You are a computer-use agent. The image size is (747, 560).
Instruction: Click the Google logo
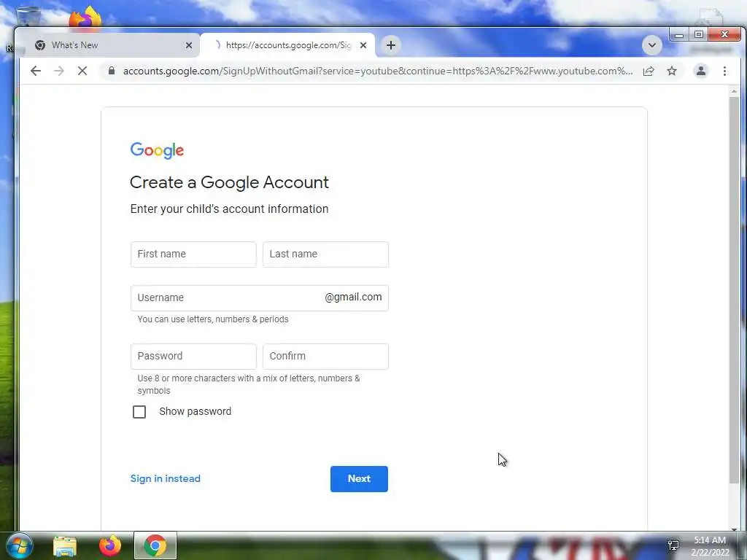tap(158, 150)
